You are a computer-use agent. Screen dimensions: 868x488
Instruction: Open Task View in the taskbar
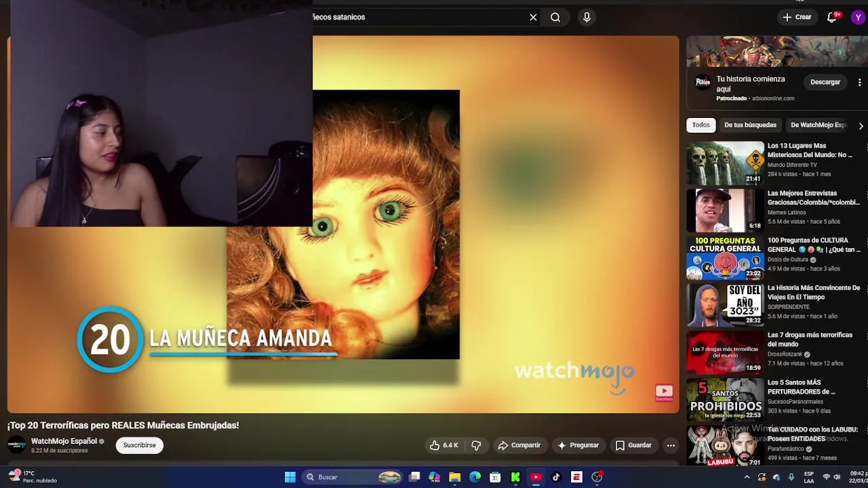(x=414, y=477)
